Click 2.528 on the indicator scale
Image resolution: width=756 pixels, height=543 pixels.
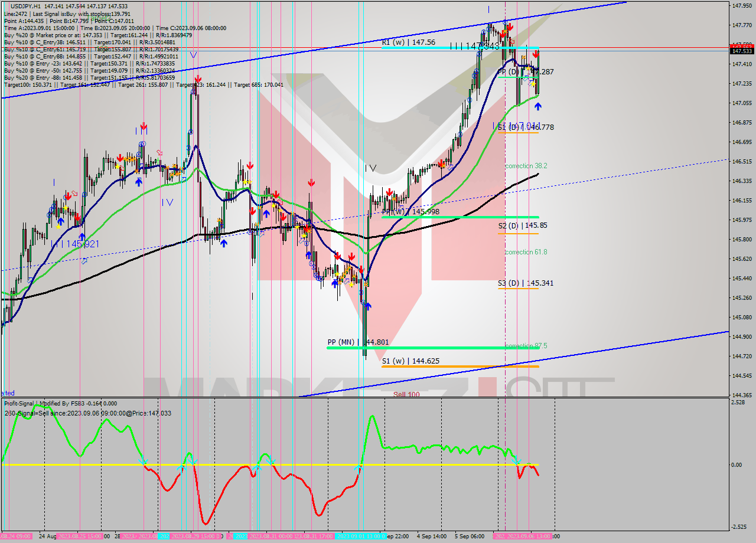(738, 403)
